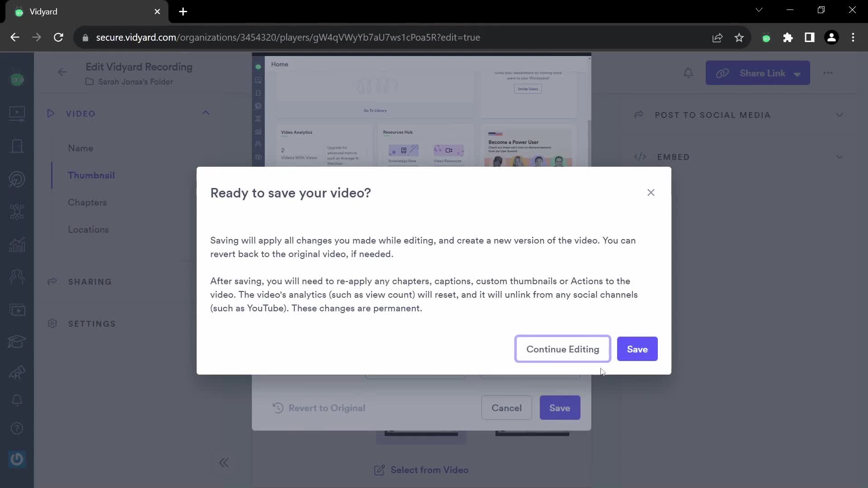Expand the EMBED section
The width and height of the screenshot is (868, 488).
coord(840,157)
